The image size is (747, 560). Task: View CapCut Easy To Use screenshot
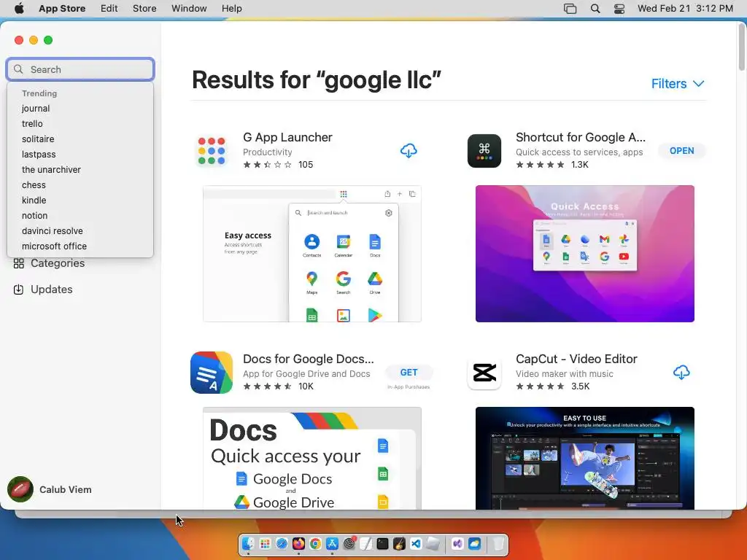tap(584, 458)
